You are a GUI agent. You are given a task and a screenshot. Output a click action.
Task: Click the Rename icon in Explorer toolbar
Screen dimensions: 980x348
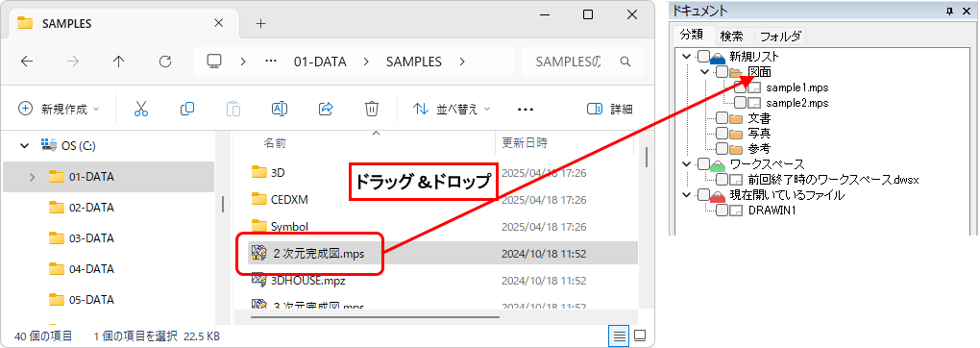pos(280,109)
